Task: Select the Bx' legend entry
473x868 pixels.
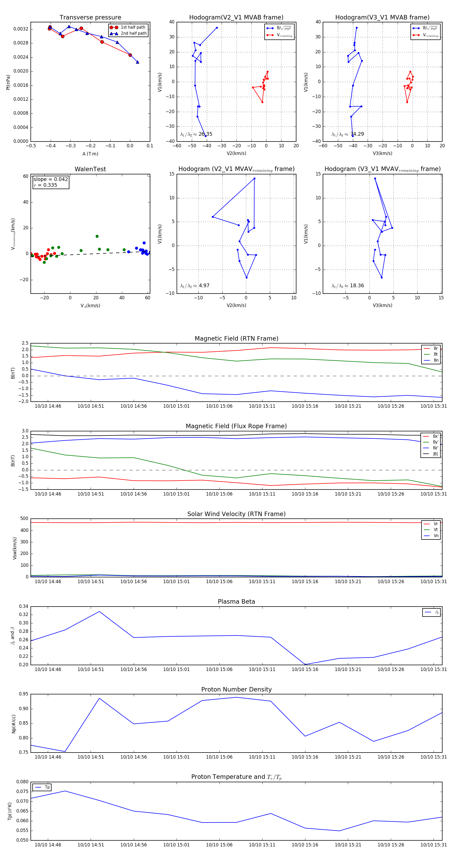Action: click(431, 436)
